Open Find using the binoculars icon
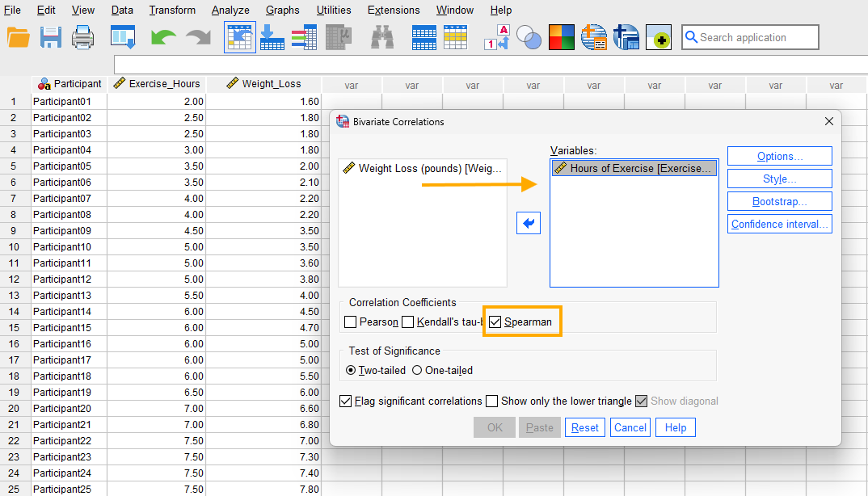Image resolution: width=868 pixels, height=496 pixels. click(x=381, y=37)
